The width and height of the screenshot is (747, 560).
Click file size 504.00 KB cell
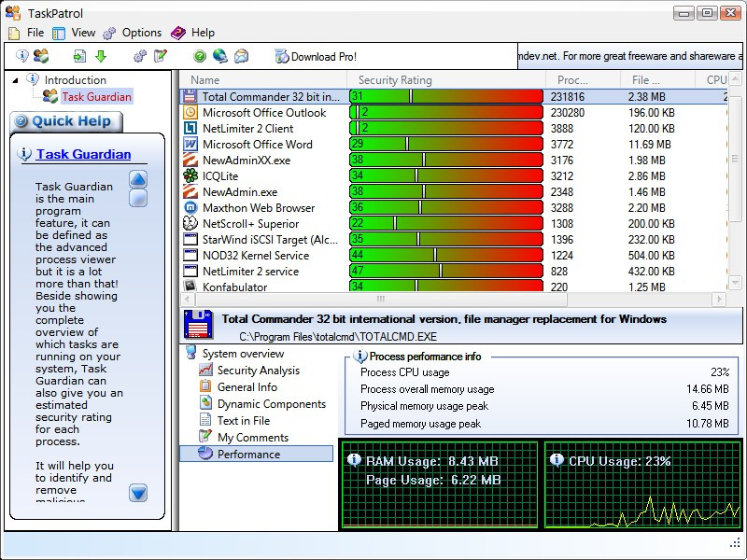(651, 255)
